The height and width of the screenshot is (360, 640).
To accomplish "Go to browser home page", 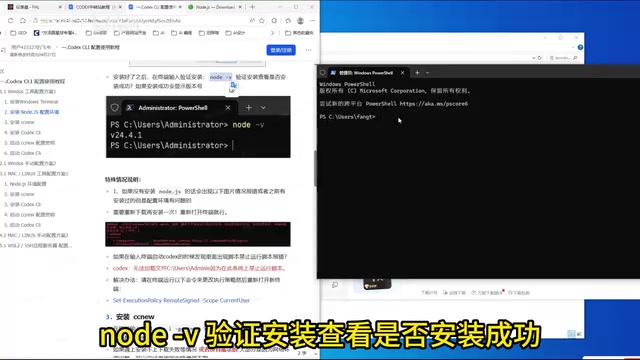I will [x=23, y=20].
